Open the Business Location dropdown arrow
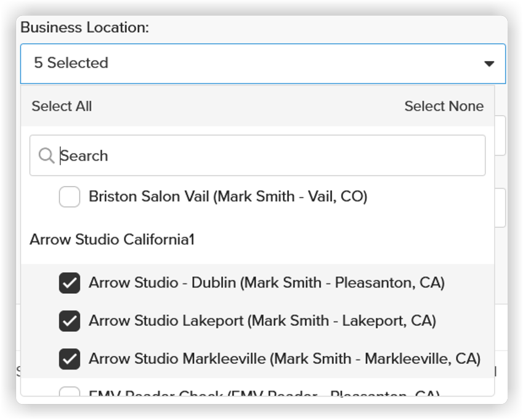This screenshot has height=420, width=523. click(489, 63)
